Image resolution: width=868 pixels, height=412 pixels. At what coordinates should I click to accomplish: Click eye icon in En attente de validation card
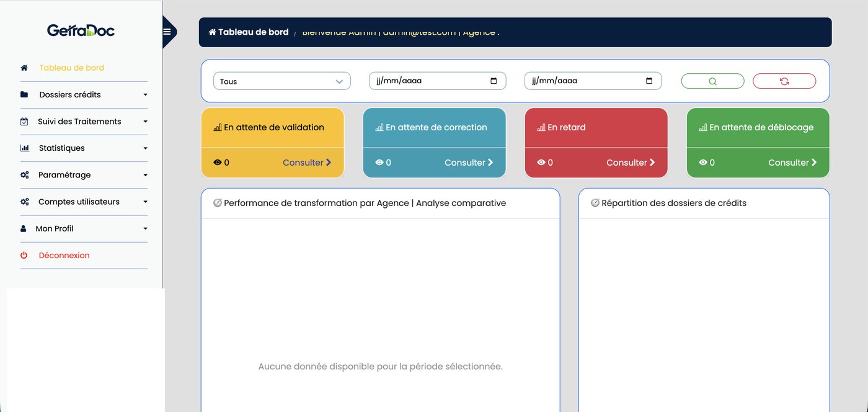[x=218, y=163]
